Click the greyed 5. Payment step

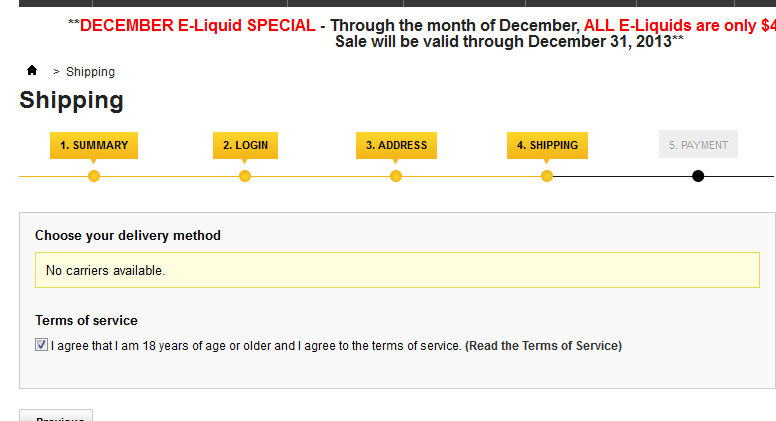click(x=698, y=145)
